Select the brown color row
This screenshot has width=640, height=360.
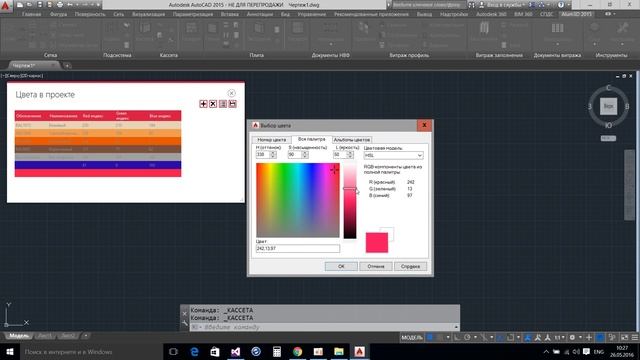98,149
